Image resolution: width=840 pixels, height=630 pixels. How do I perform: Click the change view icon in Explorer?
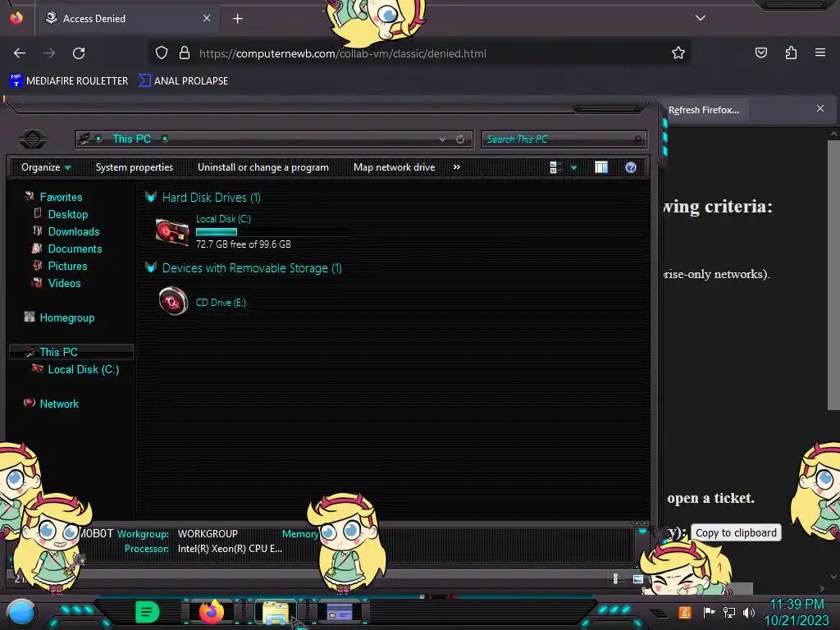[x=555, y=167]
